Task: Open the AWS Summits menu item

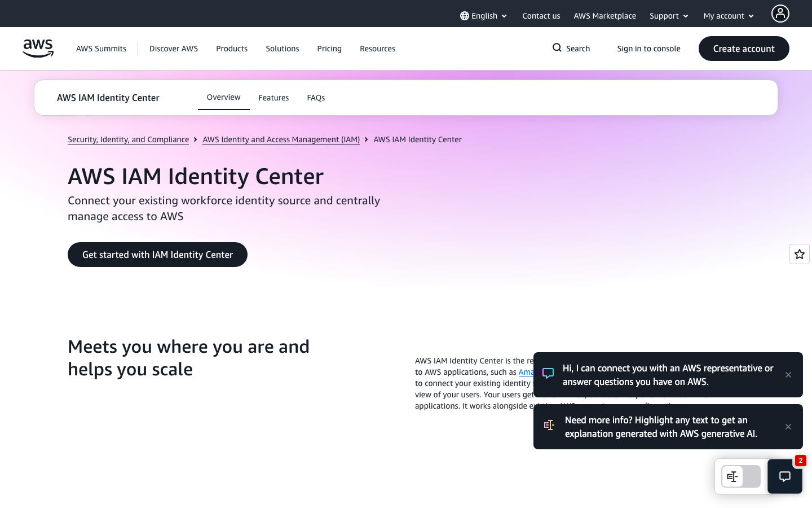Action: click(x=101, y=49)
